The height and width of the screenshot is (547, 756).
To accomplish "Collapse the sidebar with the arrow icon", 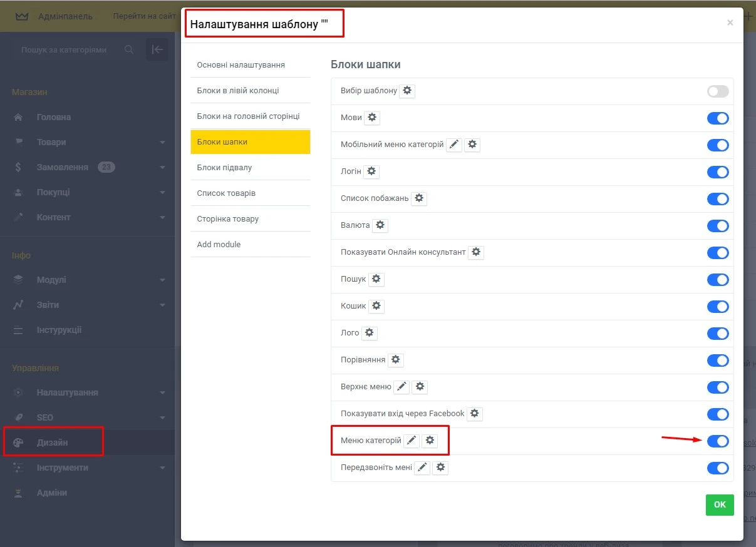I will tap(157, 49).
